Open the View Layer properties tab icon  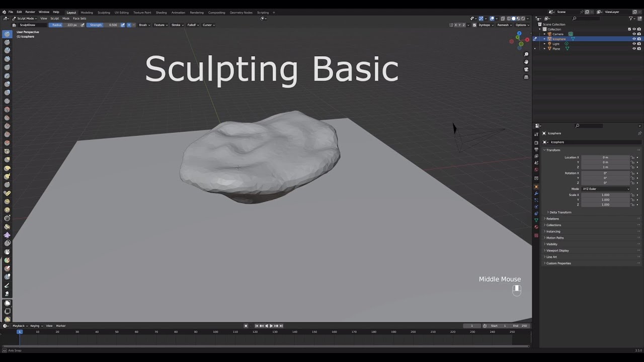point(536,156)
